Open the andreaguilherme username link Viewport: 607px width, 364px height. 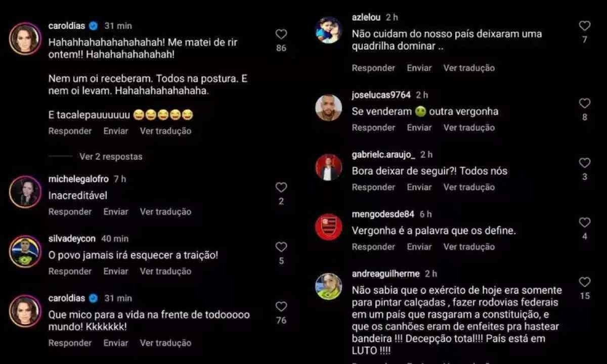click(386, 274)
